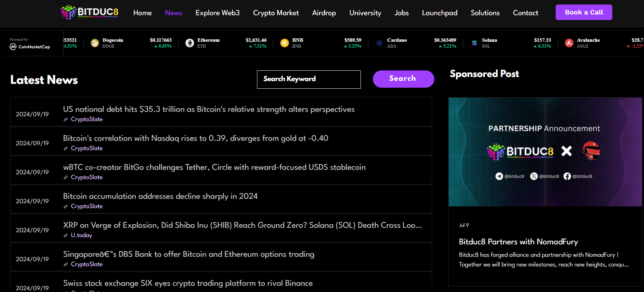
Task: Click the @bitduc8 Telegram handle
Action: coord(514,176)
